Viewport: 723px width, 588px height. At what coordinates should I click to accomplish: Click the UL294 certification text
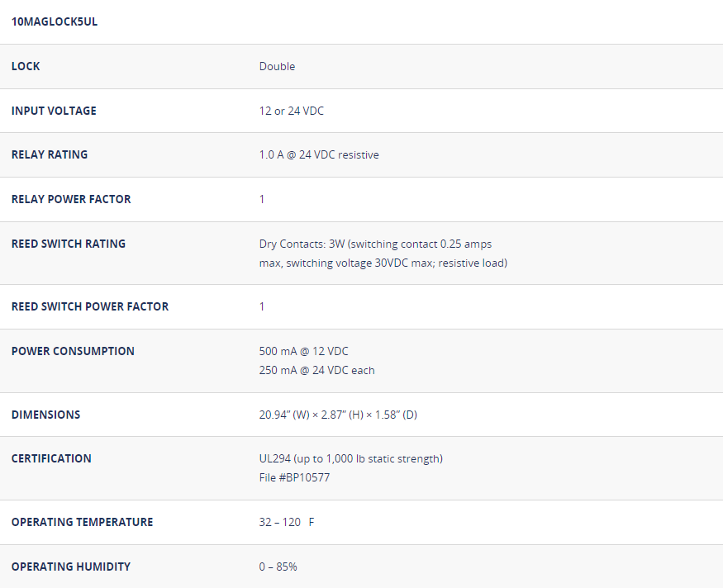click(x=350, y=458)
